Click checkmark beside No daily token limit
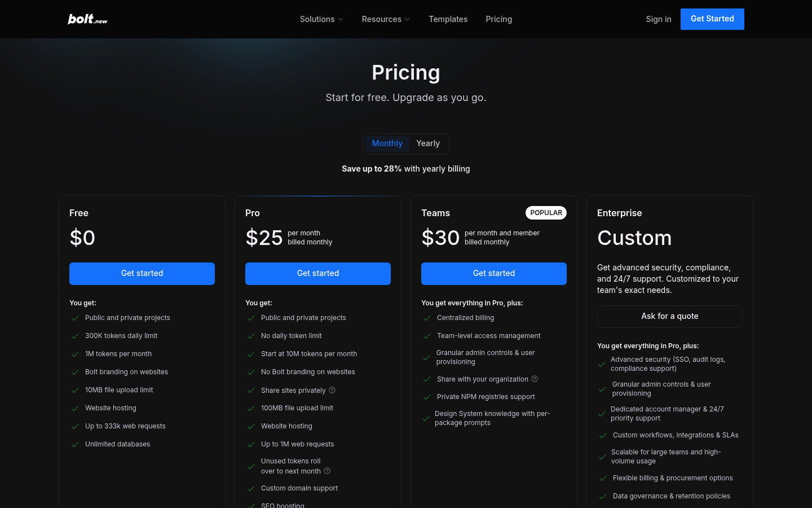Screen dimensions: 812x508 pyautogui.click(x=251, y=336)
